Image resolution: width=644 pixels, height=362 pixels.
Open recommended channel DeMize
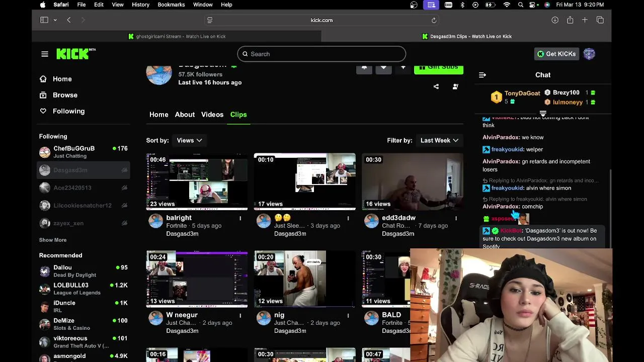pos(84,324)
